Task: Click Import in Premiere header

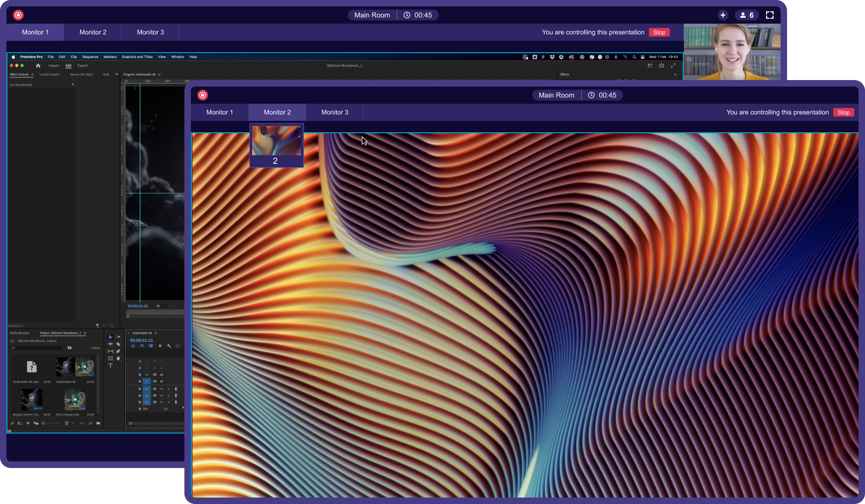Action: 54,66
